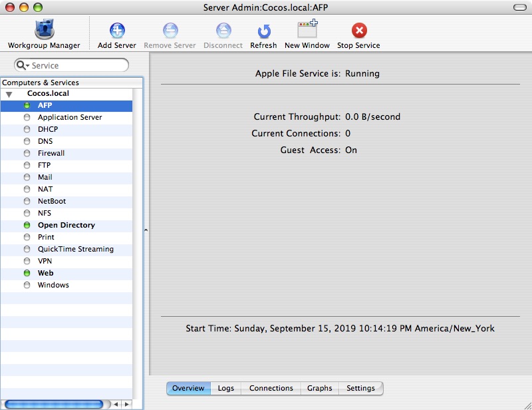532x410 pixels.
Task: Click green status dot beside Web
Action: [27, 273]
